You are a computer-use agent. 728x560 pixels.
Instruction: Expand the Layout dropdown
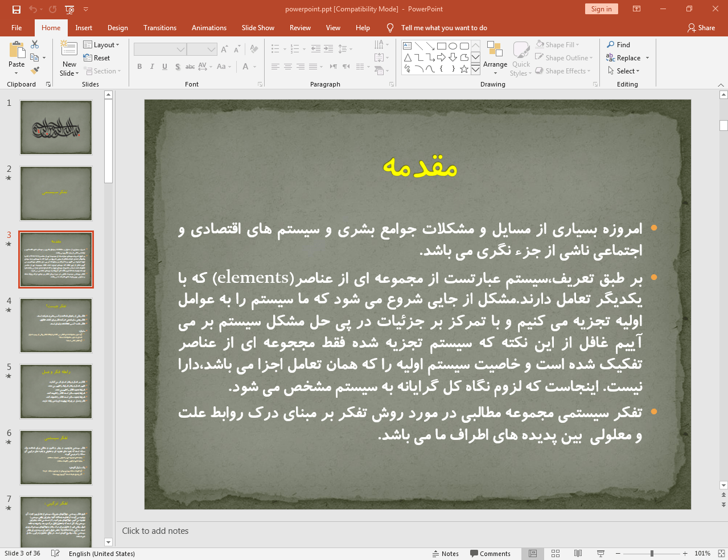(101, 45)
